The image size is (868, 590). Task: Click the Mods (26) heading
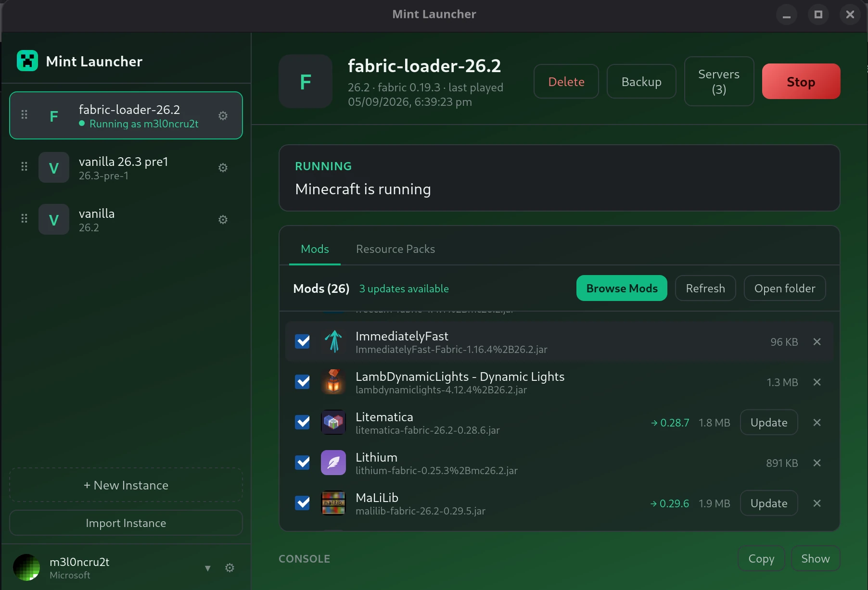[x=321, y=289]
